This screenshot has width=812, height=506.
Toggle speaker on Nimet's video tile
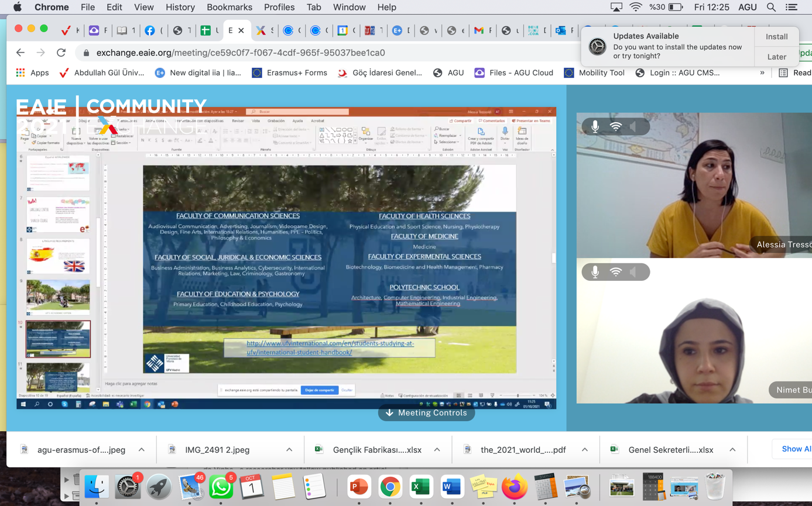634,272
